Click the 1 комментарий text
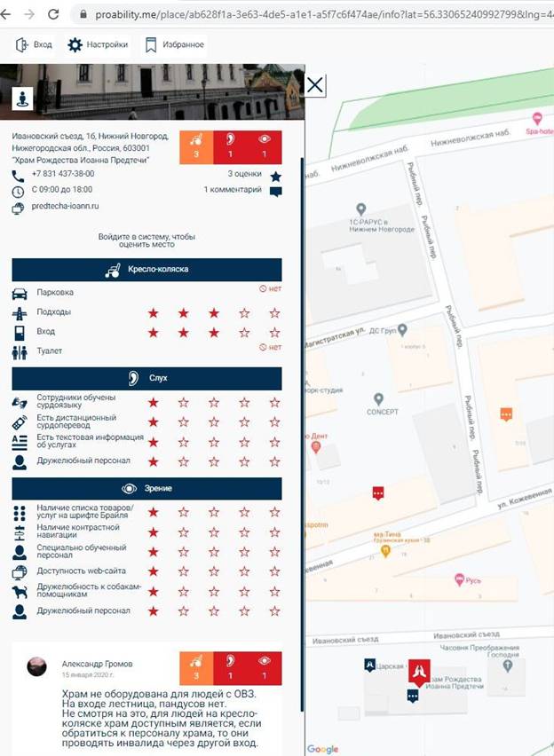 (x=233, y=190)
